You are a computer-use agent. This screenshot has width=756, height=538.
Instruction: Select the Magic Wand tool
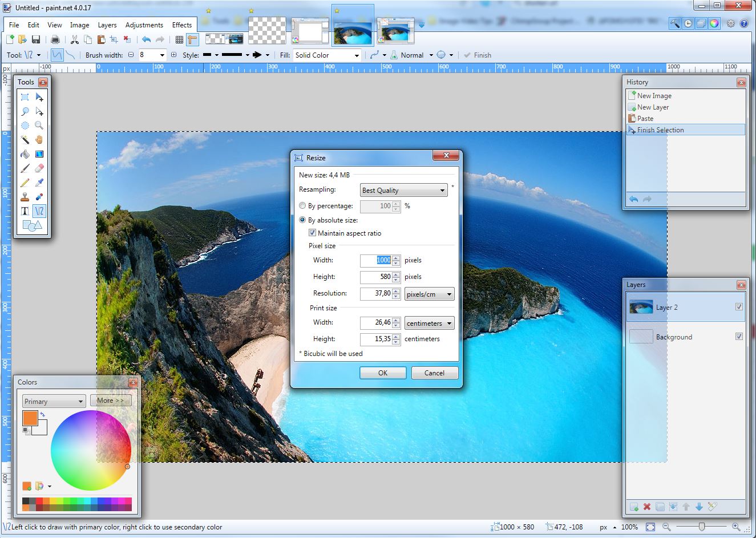click(25, 140)
